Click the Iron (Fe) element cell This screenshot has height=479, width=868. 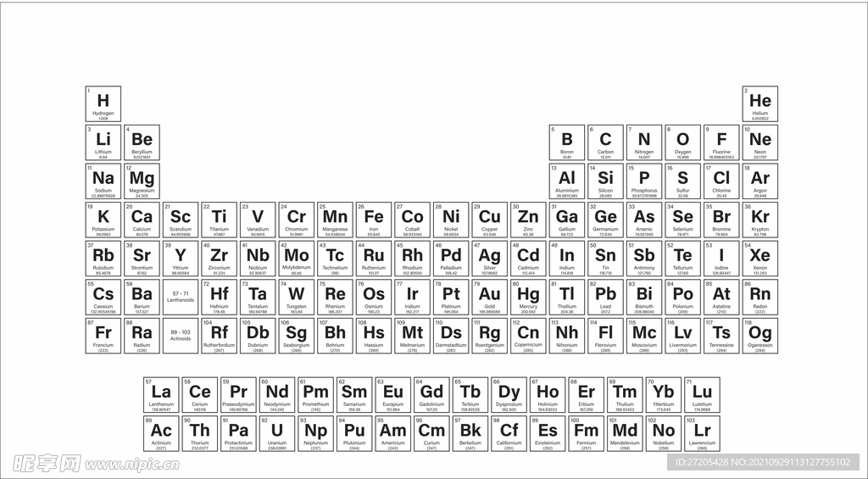(x=374, y=220)
